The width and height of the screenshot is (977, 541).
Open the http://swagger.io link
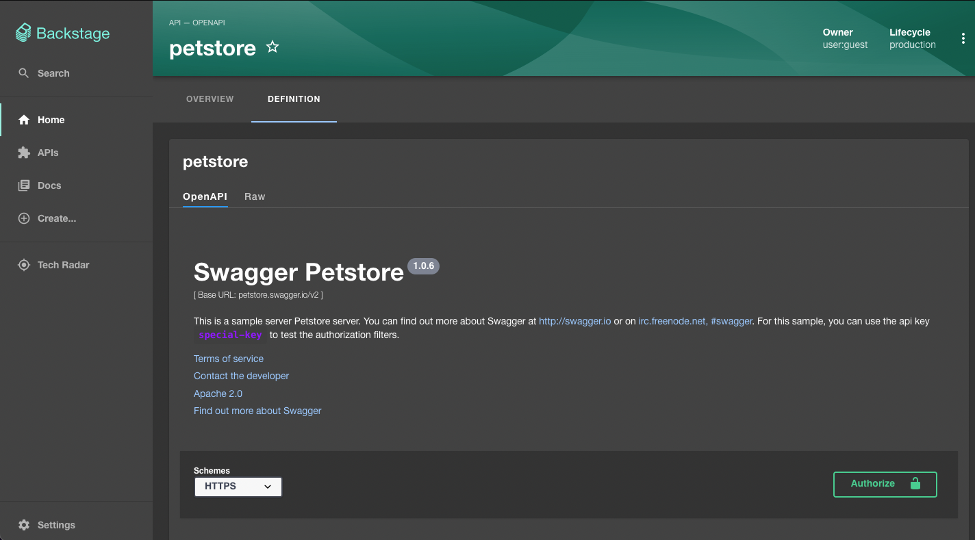[x=574, y=322]
